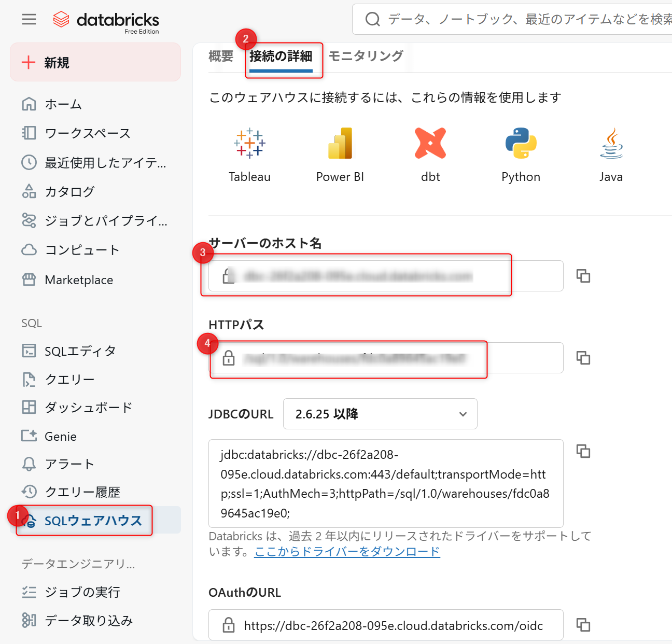Click the Java connector icon
The height and width of the screenshot is (644, 672).
(x=611, y=143)
